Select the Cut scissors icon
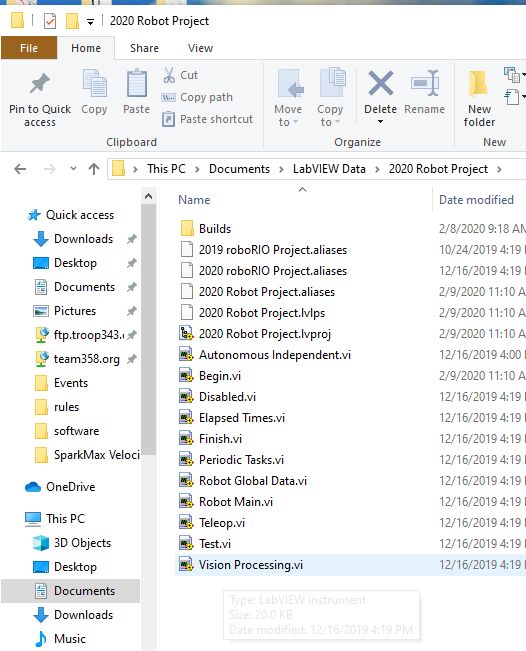Viewport: 526px width, 651px height. point(169,75)
